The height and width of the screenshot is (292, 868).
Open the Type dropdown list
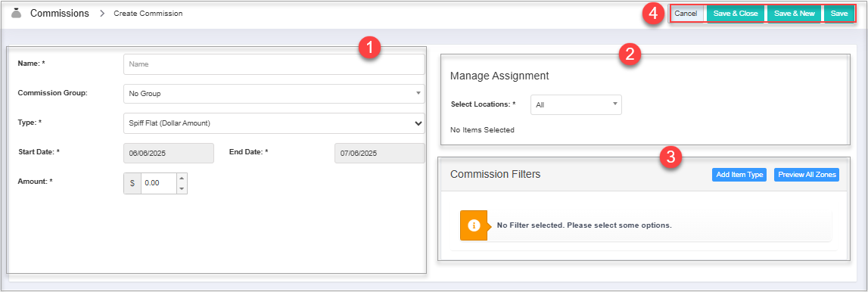coord(274,123)
